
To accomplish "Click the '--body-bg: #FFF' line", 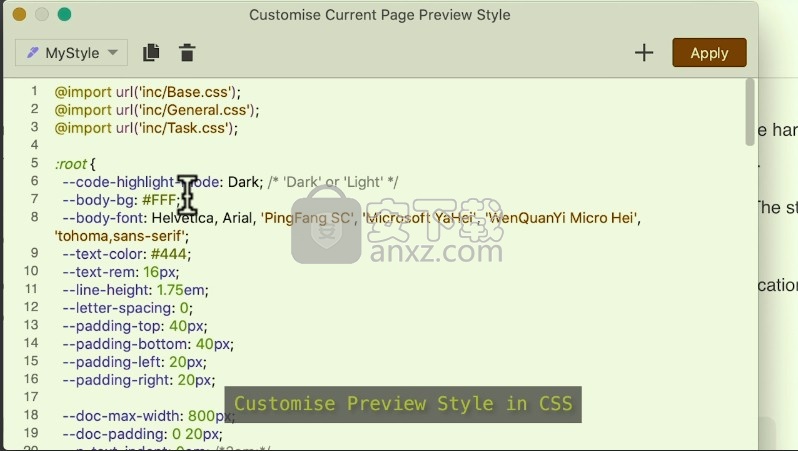I will coord(122,200).
